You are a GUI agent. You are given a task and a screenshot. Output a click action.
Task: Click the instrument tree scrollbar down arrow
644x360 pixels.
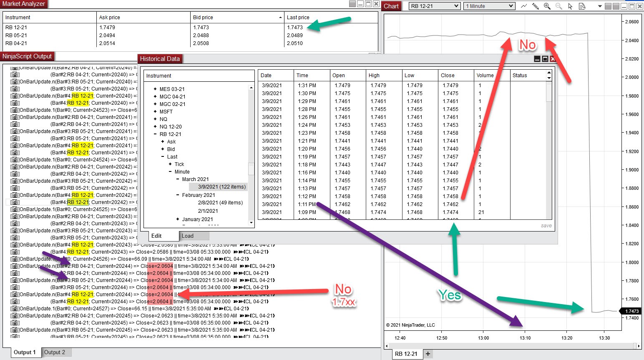251,223
